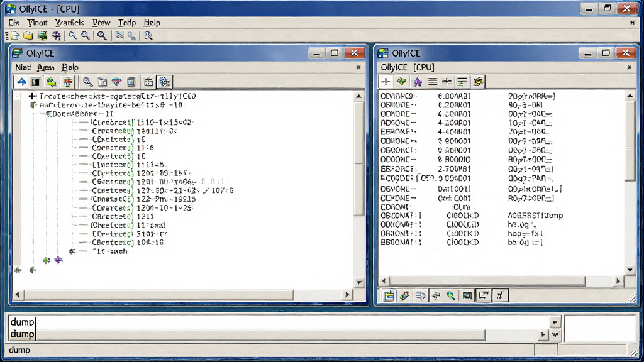Click the purple bug icon in main toolbar
Screen dimensions: 644x362
(x=56, y=36)
